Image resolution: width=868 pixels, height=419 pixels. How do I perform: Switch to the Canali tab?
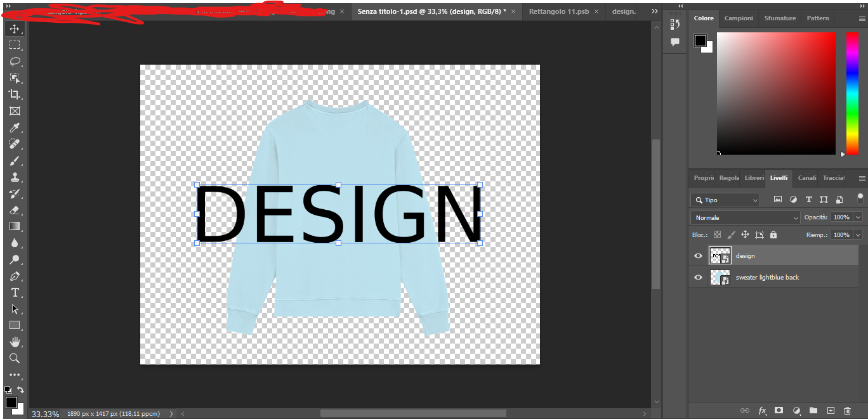click(806, 178)
